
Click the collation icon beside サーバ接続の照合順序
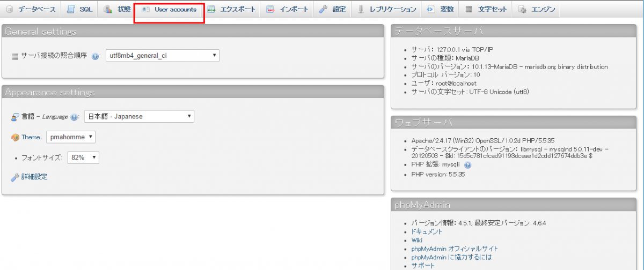(15, 56)
